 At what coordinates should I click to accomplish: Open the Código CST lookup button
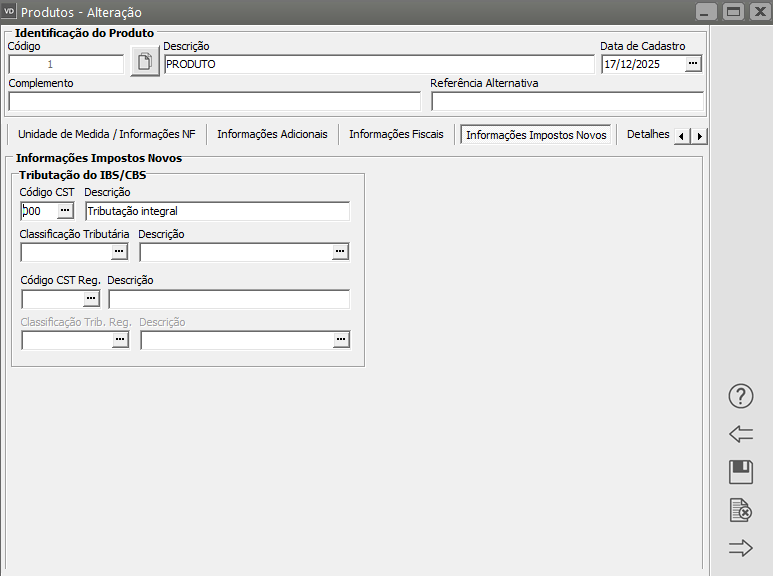65,211
